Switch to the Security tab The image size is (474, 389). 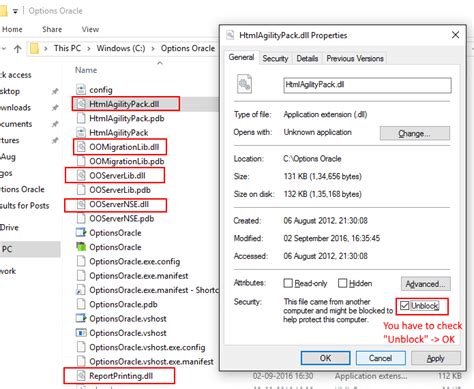tap(275, 58)
